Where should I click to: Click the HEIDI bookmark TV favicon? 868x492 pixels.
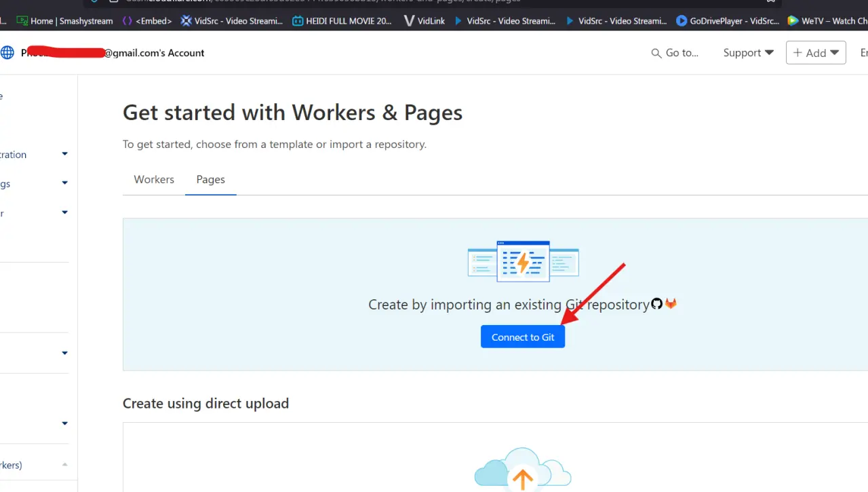coord(298,21)
